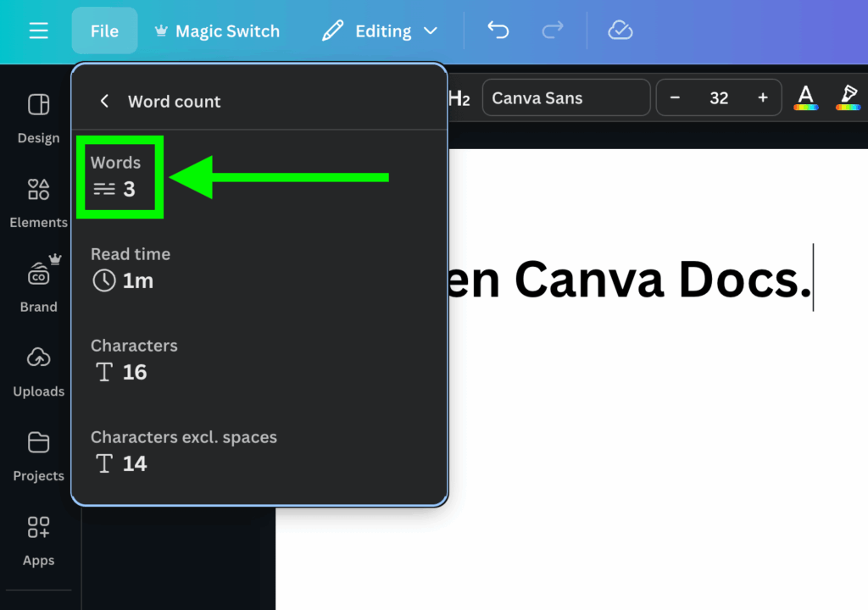Open Projects from the sidebar
The height and width of the screenshot is (610, 868).
38,453
